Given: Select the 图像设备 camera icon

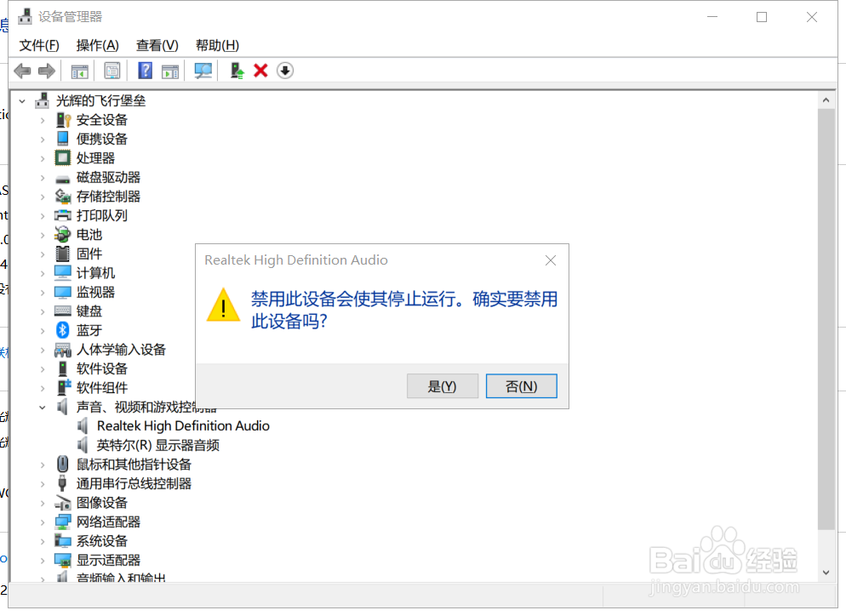Looking at the screenshot, I should [63, 503].
